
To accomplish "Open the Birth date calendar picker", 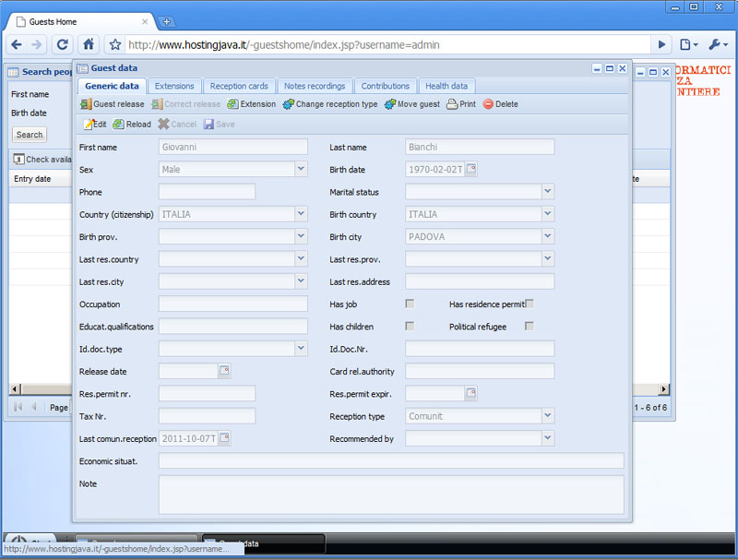I will click(x=471, y=170).
